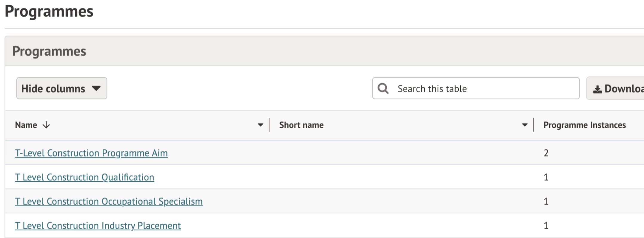
Task: Open T Level Construction Qualification link
Action: click(x=84, y=177)
